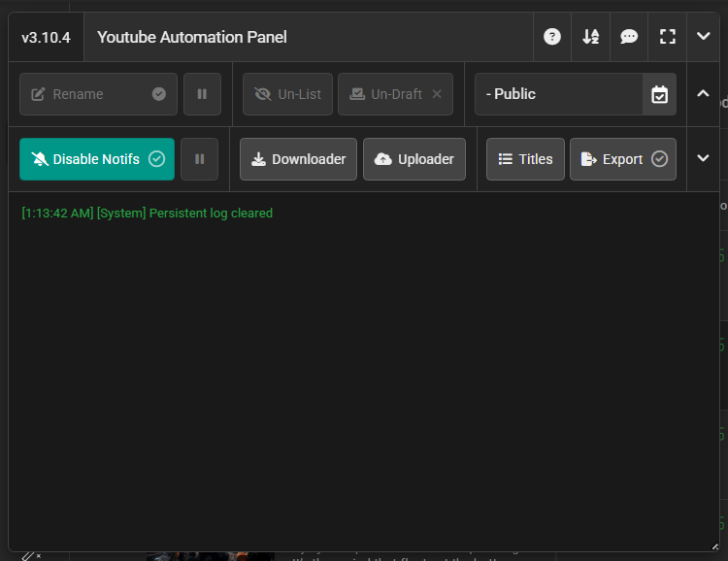
Task: Expand the second row's down chevron
Action: click(704, 159)
